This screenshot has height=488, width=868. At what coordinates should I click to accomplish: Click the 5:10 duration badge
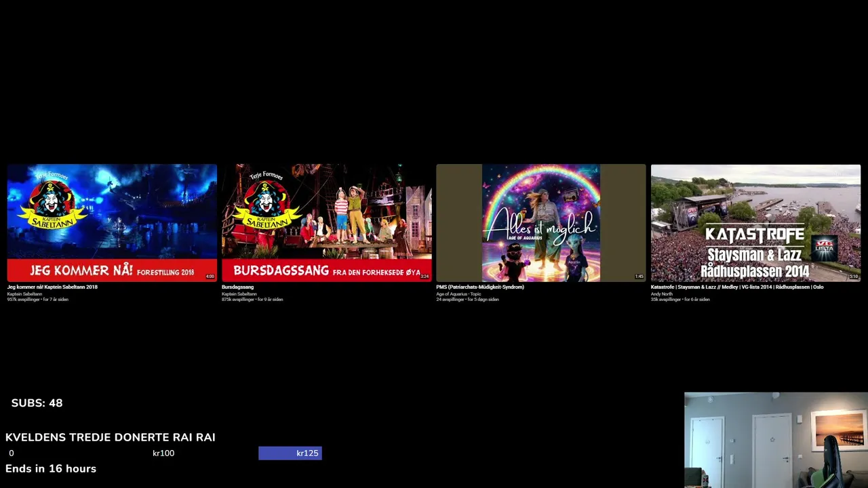coord(854,277)
